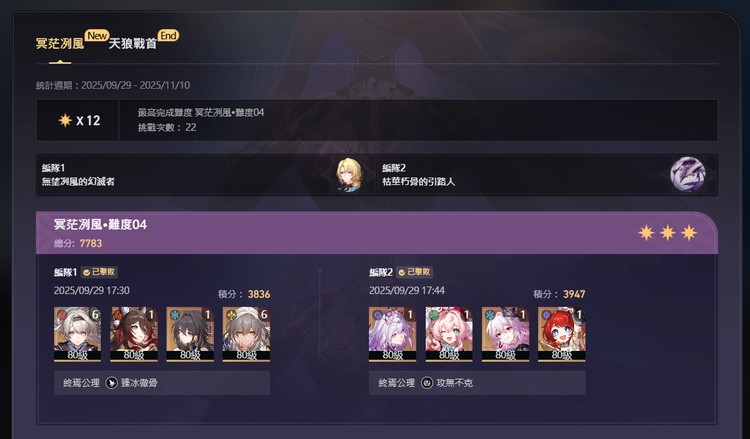Click the 臻冰徹骨 axiom icon
The image size is (750, 439).
pos(111,383)
